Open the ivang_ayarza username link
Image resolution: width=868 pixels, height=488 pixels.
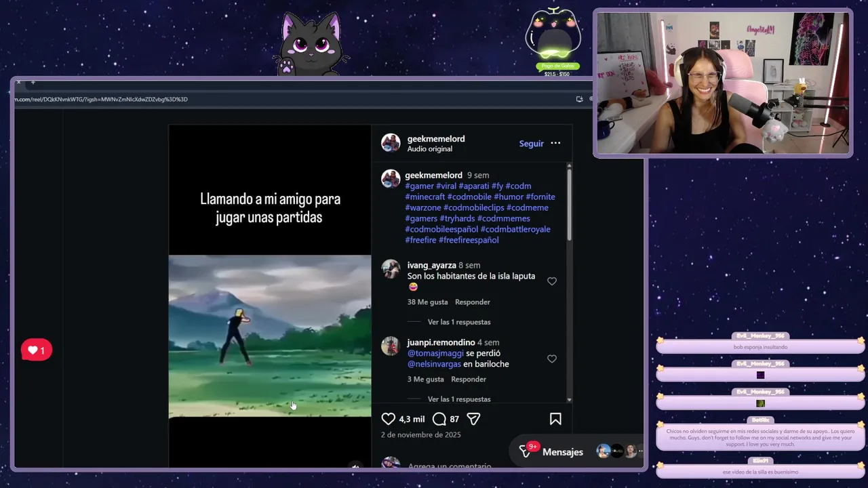tap(431, 265)
